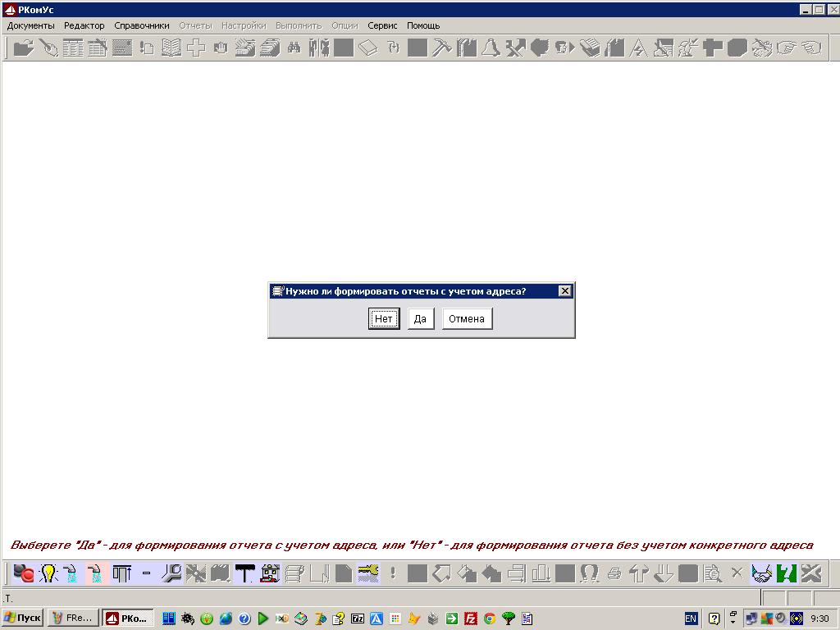Click the open folder icon in top toolbar
Viewport: 840px width, 630px height.
(x=24, y=48)
